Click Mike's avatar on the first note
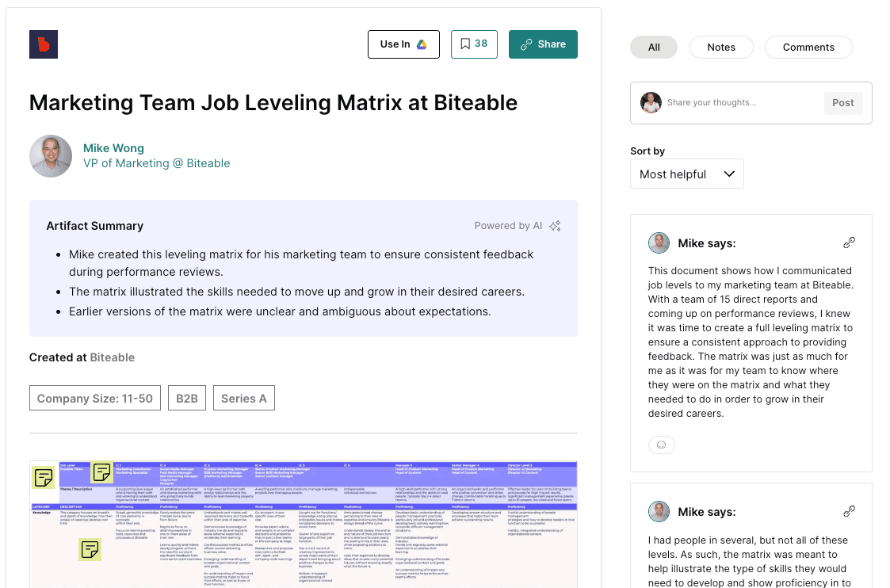The width and height of the screenshot is (890, 588). (x=659, y=243)
